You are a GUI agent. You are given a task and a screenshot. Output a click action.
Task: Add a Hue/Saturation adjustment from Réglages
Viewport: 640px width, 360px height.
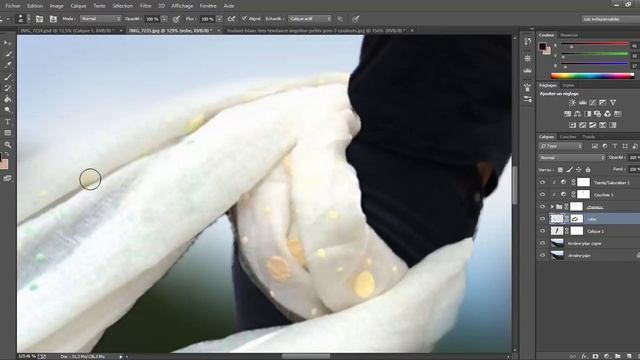567,114
